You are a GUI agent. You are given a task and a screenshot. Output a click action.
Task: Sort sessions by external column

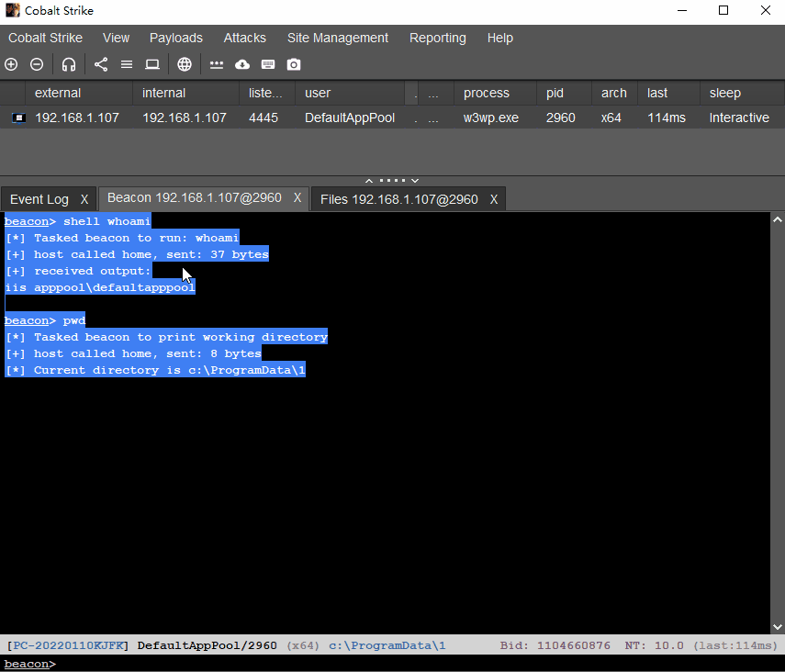(x=79, y=93)
